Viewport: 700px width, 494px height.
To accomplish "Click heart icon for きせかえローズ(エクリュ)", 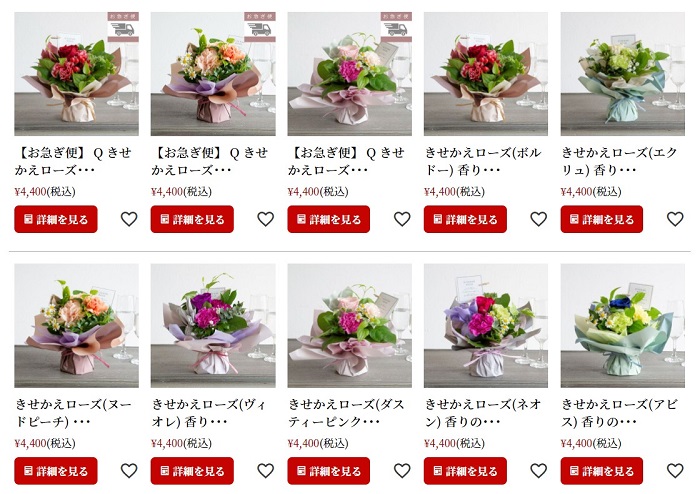I will (x=675, y=219).
